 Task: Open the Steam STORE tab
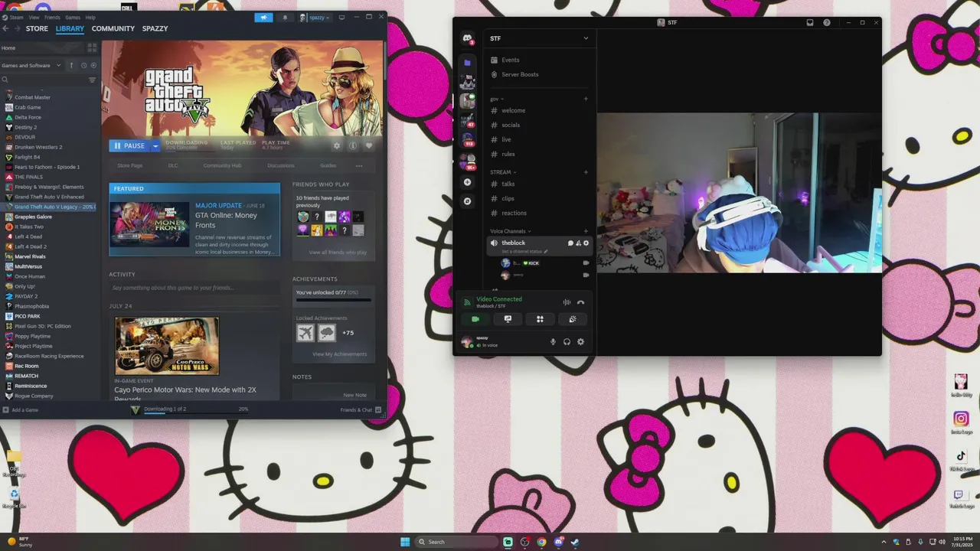[x=37, y=28]
